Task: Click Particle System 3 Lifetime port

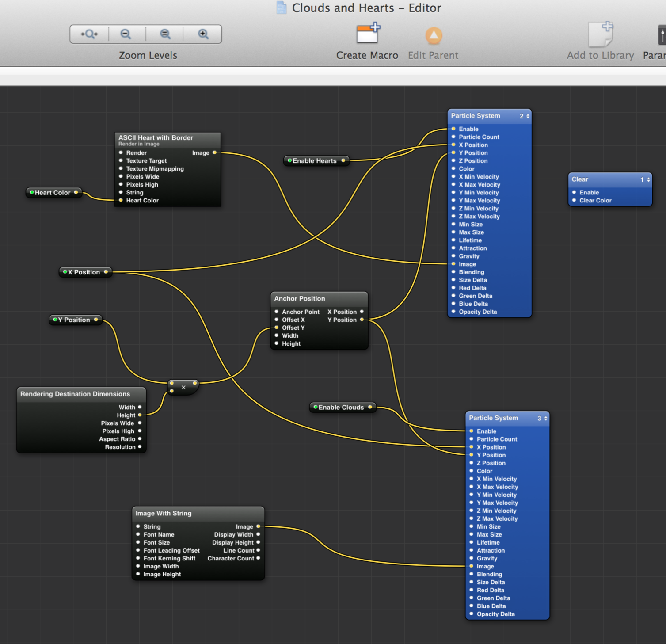Action: (472, 543)
